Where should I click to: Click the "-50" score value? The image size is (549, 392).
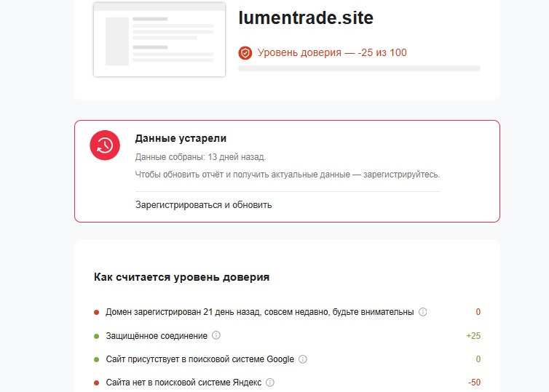(475, 383)
